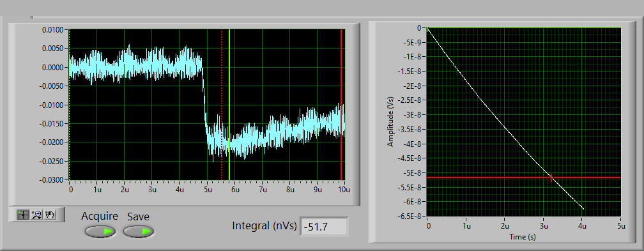The width and height of the screenshot is (644, 251).
Task: Click the Time (s) axis title
Action: coord(523,236)
